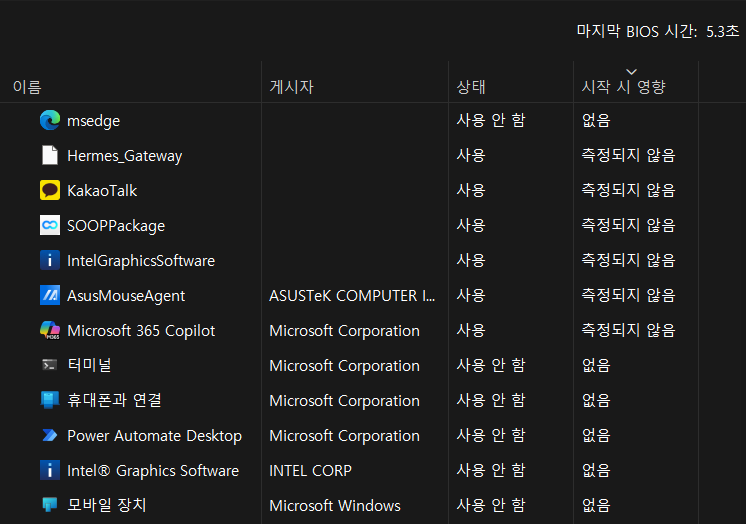Click the 모바일 장치 icon
The image size is (746, 524).
click(50, 504)
